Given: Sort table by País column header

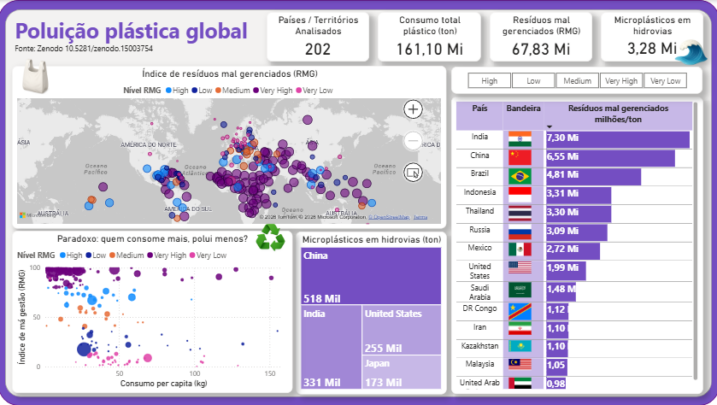Looking at the screenshot, I should point(480,108).
